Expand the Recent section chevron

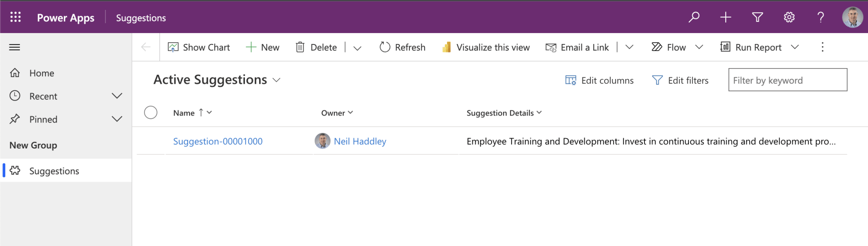click(117, 96)
